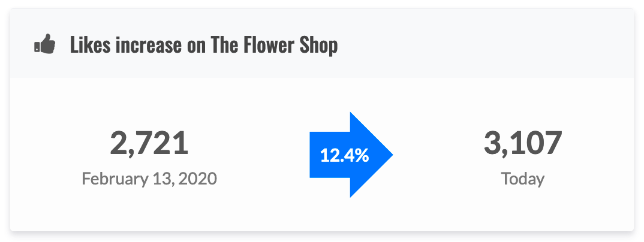Click the thumbs-up likes icon

click(45, 44)
